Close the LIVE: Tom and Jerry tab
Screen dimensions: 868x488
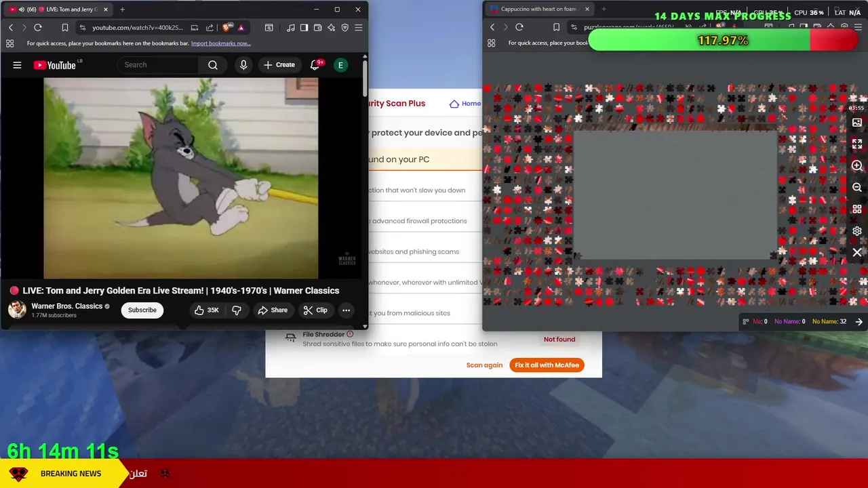click(106, 9)
